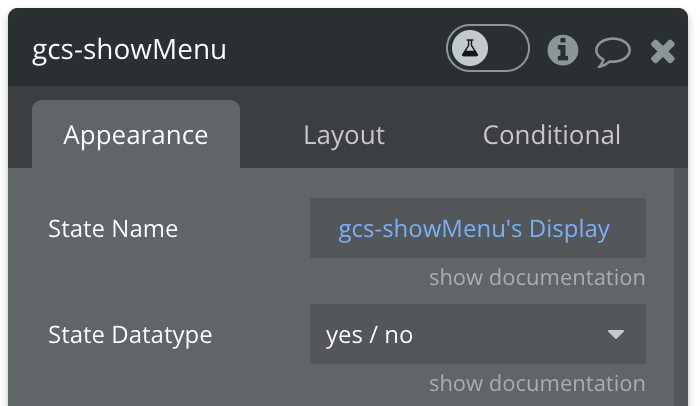Open the State Datatype dropdown

[x=477, y=334]
